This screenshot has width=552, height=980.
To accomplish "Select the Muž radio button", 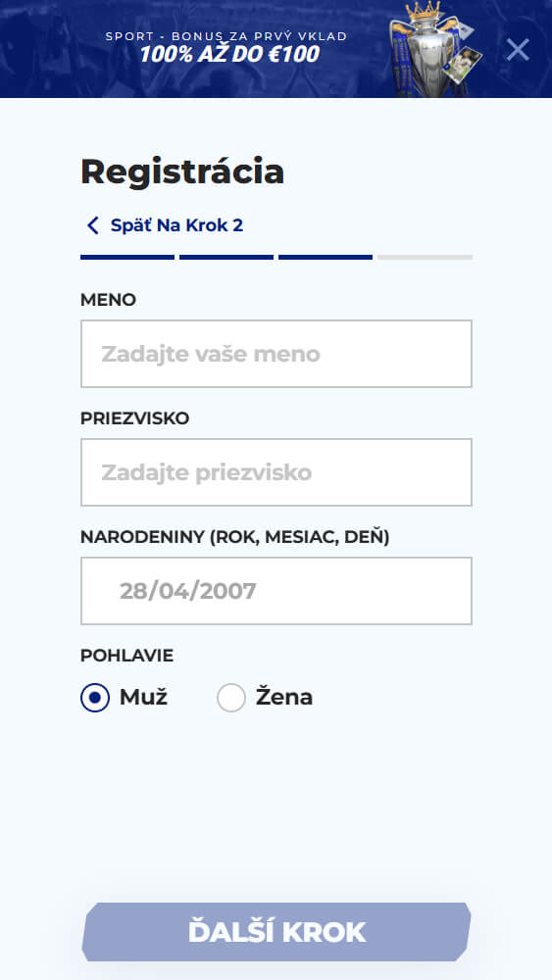I will 95,698.
